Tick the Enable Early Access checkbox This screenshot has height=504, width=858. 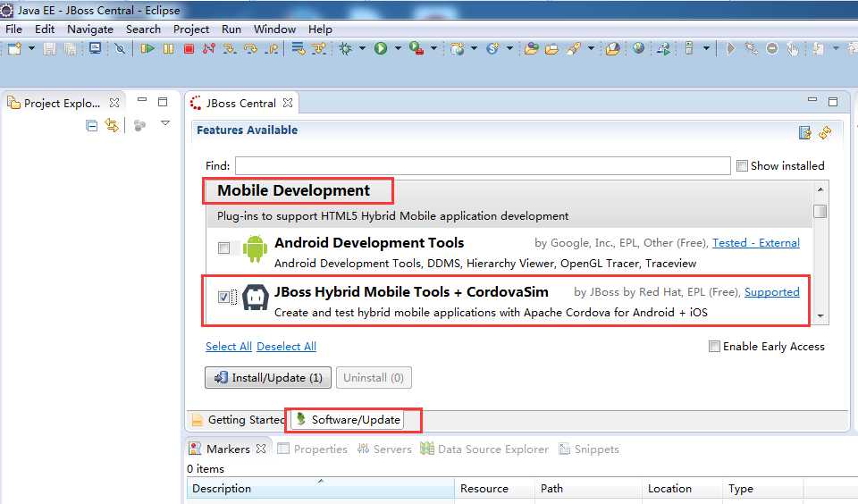pyautogui.click(x=714, y=346)
